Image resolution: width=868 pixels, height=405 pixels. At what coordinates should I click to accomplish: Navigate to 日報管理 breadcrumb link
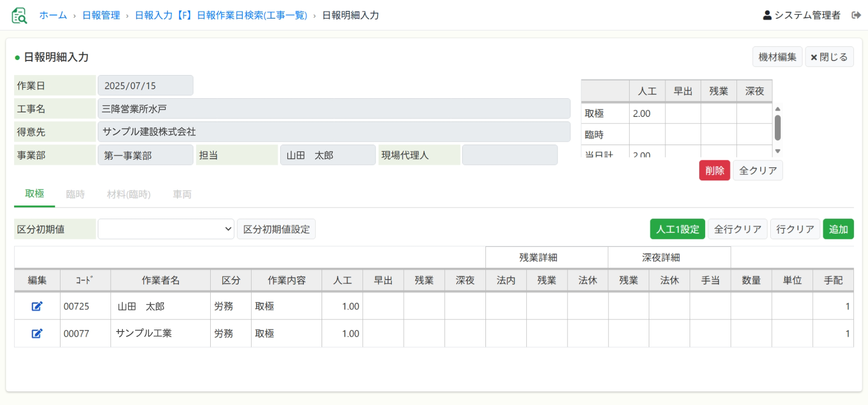pos(101,15)
